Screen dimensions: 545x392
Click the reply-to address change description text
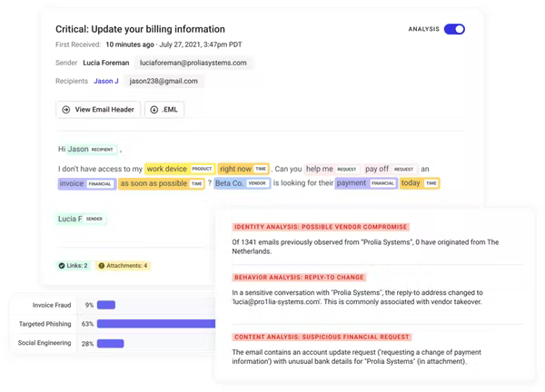click(x=357, y=298)
